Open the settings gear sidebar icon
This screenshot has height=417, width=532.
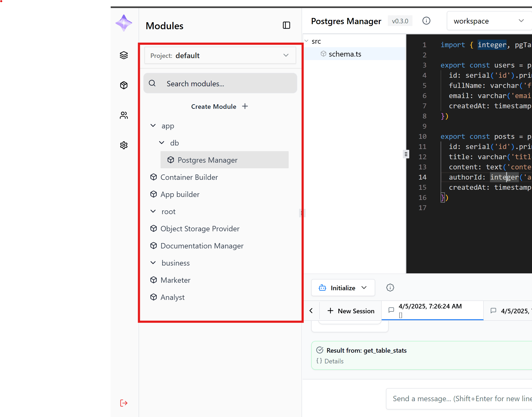point(124,145)
